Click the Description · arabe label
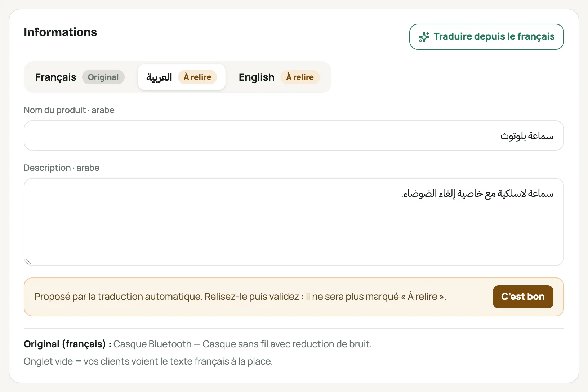 [x=62, y=168]
